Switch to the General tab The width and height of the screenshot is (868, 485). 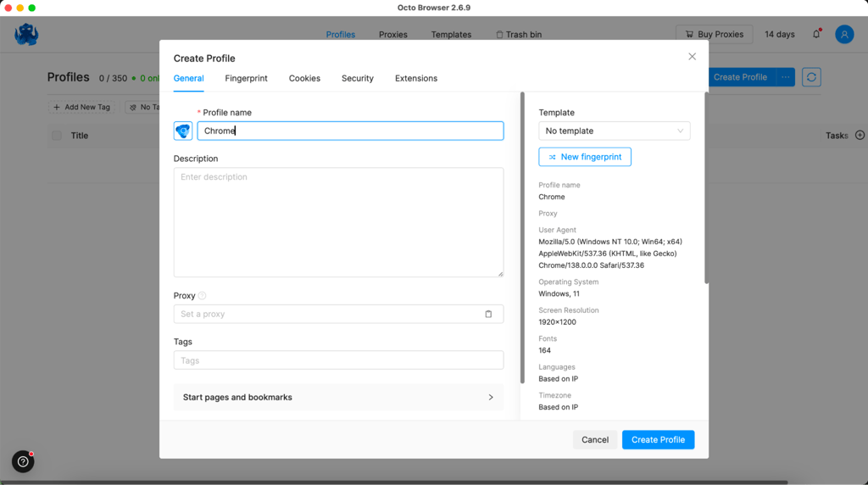pos(189,78)
